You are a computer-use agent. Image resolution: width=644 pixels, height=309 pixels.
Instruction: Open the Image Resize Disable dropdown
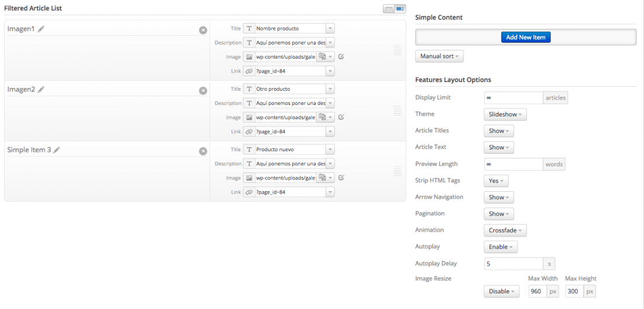pos(502,291)
